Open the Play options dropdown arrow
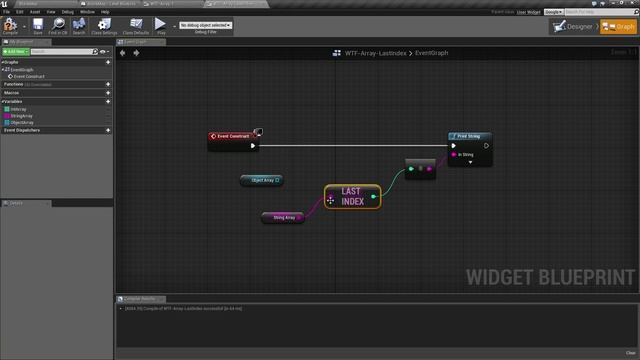 (174, 27)
